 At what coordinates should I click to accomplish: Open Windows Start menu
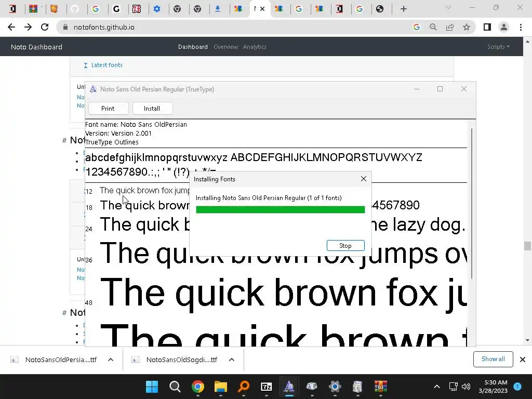coord(152,387)
